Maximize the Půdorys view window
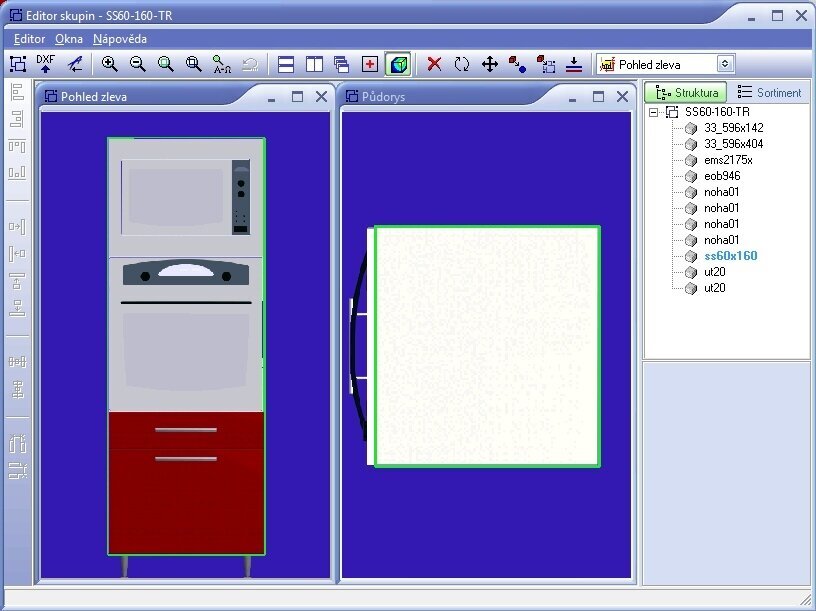The height and width of the screenshot is (611, 816). (598, 97)
